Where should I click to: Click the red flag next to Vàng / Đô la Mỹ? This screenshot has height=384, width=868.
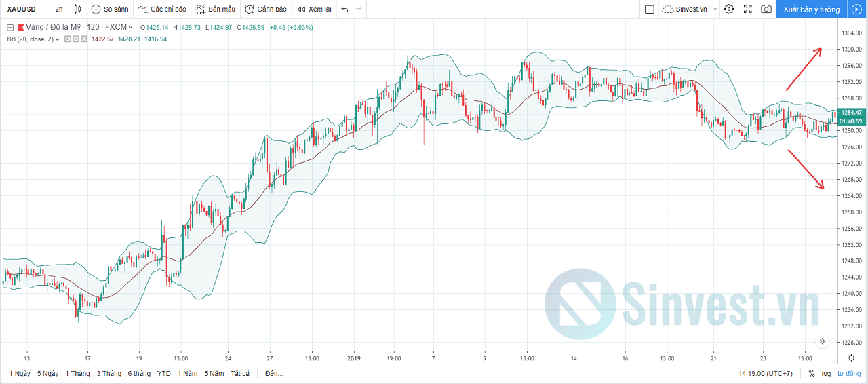pos(21,27)
